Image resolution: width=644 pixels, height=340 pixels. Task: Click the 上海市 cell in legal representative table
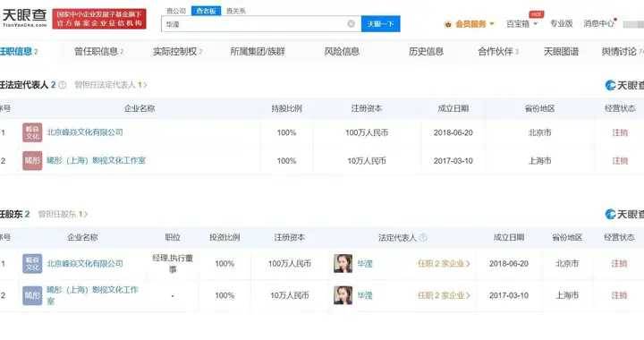tap(539, 161)
